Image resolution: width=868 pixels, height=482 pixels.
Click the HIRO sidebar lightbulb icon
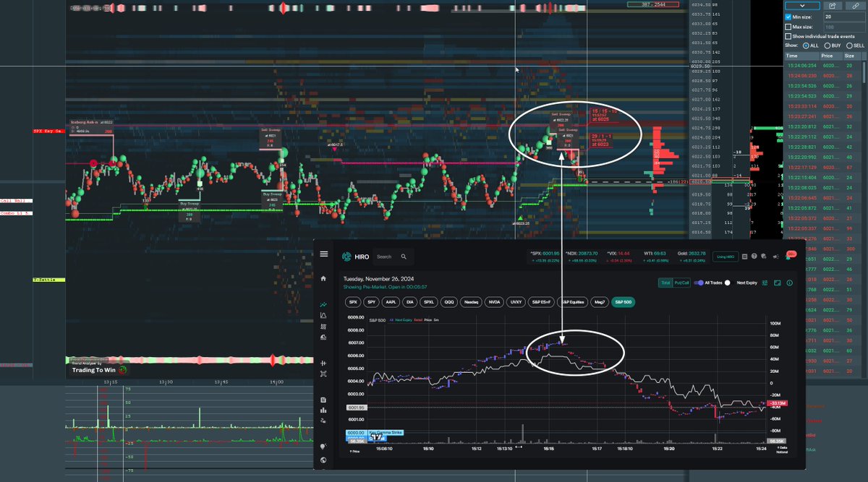pyautogui.click(x=323, y=447)
